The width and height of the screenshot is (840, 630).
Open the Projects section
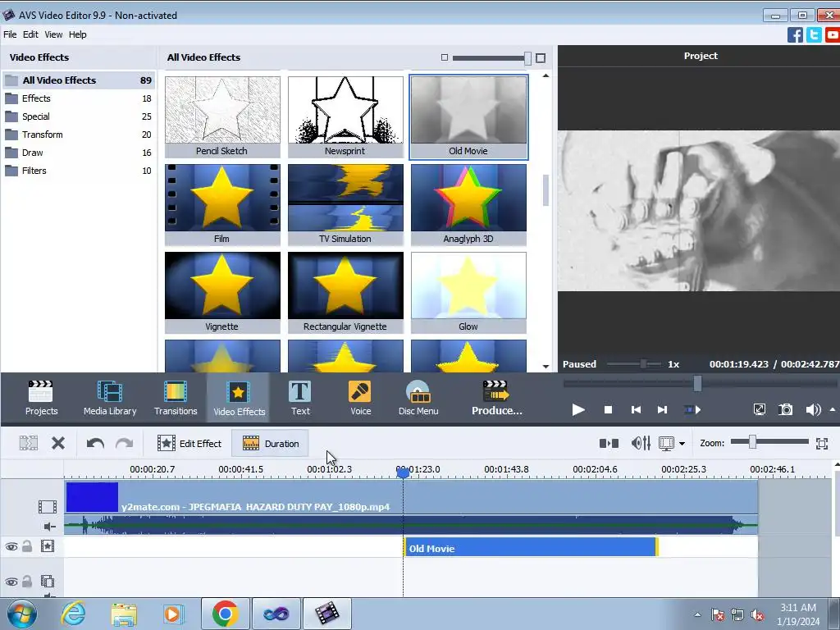[41, 398]
